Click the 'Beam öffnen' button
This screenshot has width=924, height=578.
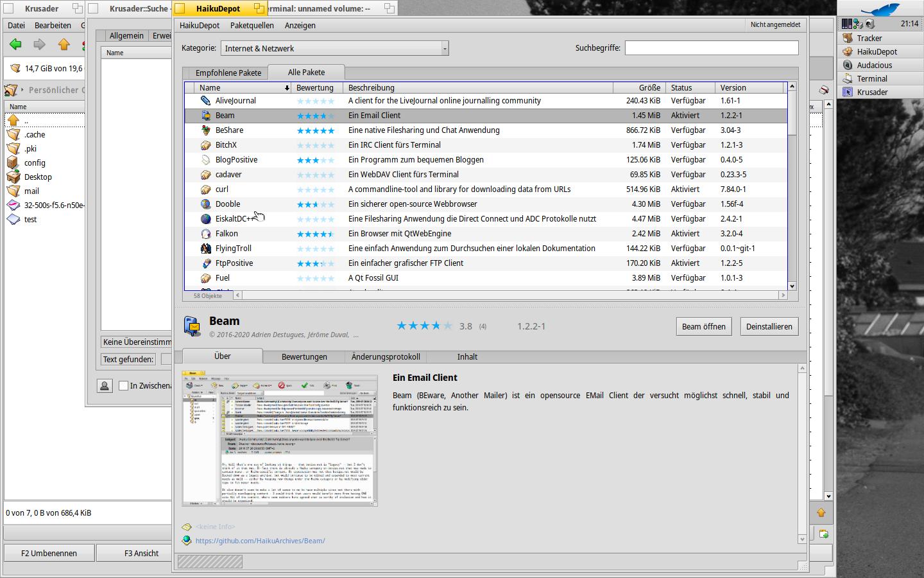coord(704,326)
